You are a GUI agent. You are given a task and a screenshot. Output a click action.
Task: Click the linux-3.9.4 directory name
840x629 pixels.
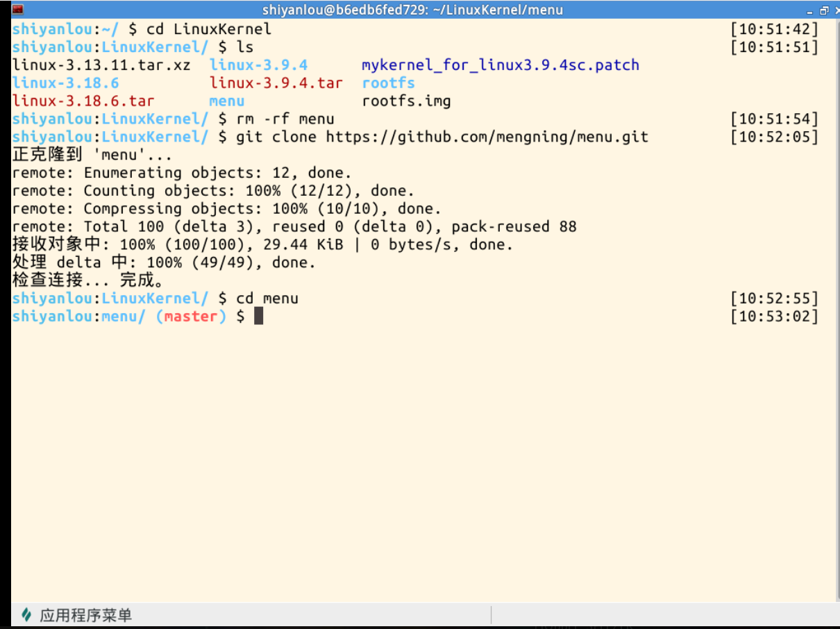click(x=258, y=65)
